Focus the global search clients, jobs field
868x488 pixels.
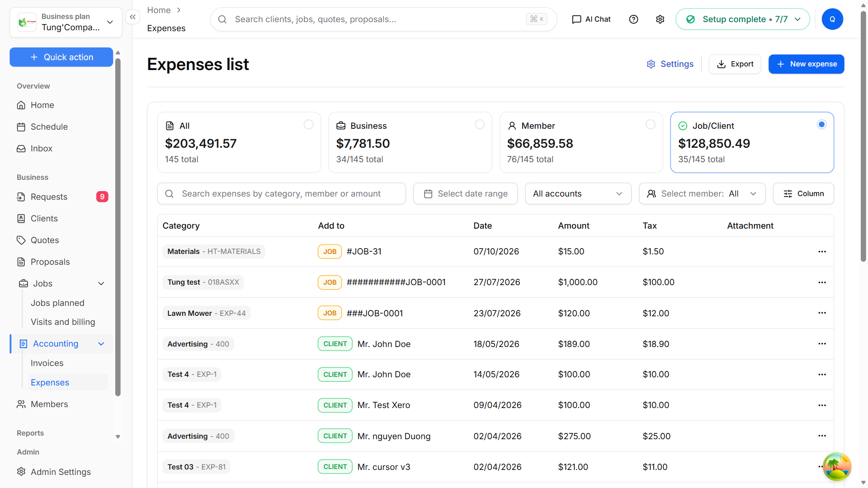click(x=383, y=19)
